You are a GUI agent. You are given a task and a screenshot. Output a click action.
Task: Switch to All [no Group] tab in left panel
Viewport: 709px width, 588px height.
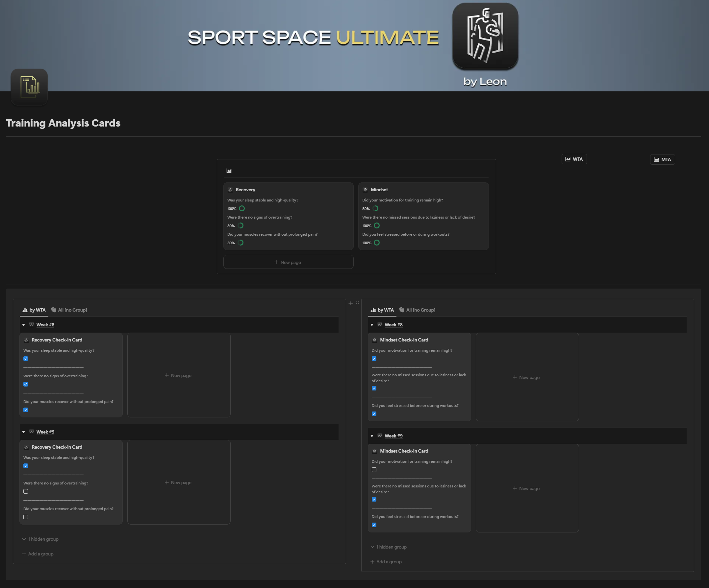click(x=69, y=310)
